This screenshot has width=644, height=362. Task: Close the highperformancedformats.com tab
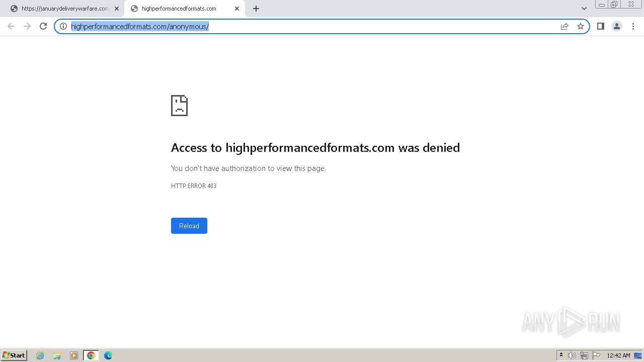click(237, 9)
